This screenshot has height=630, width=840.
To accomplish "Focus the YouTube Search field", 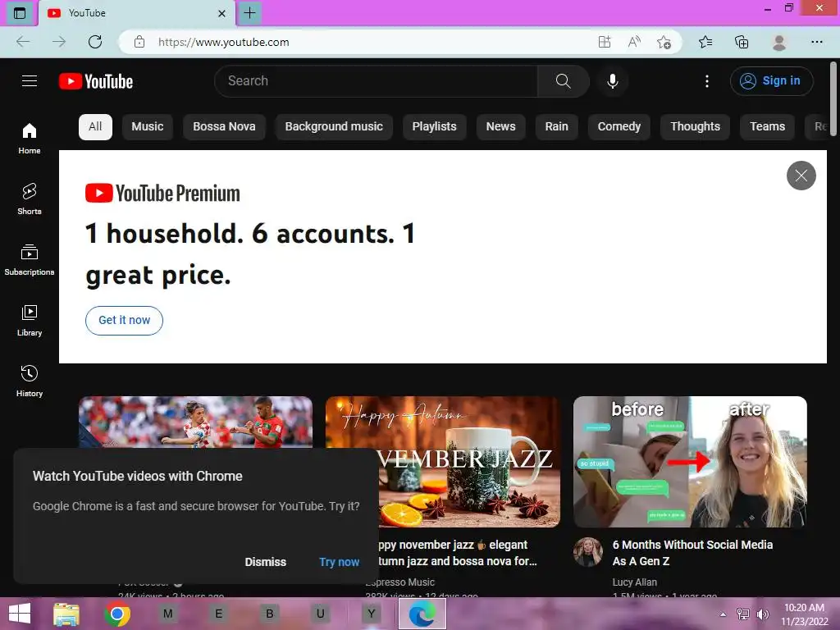I will [x=376, y=81].
